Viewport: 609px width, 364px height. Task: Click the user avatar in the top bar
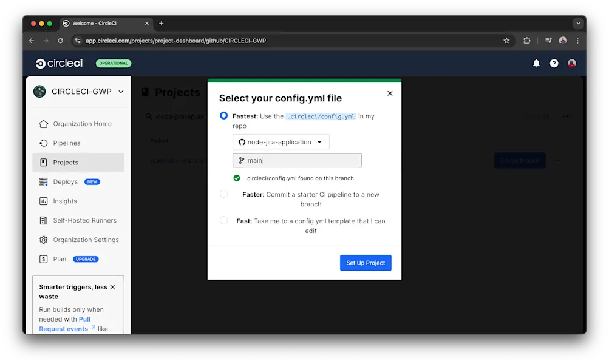pyautogui.click(x=571, y=63)
